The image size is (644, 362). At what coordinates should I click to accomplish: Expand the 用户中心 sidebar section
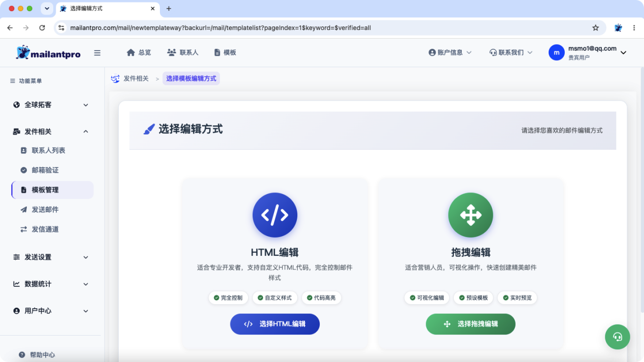click(86, 311)
